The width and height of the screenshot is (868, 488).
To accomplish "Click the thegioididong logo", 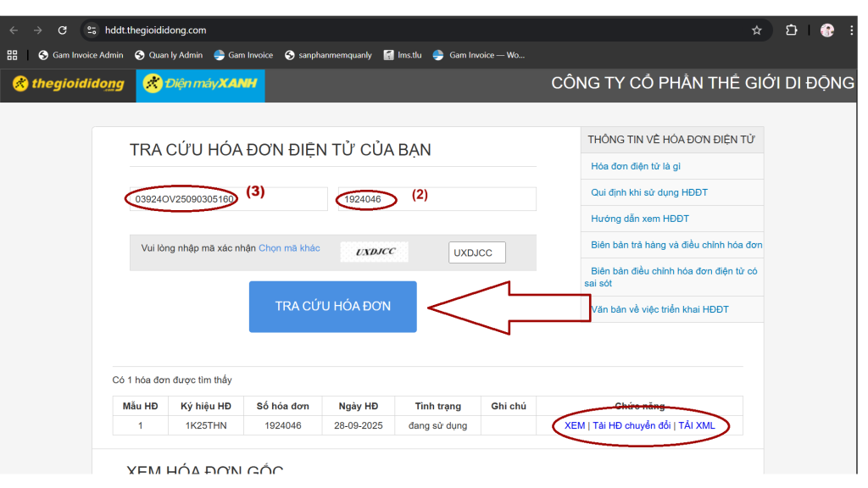I will pyautogui.click(x=68, y=84).
